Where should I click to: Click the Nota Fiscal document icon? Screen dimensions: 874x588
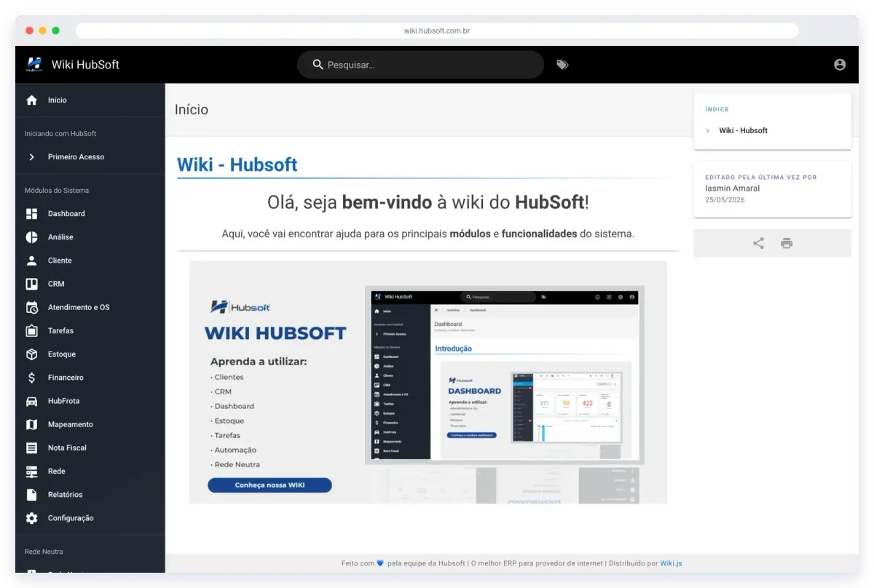[x=31, y=448]
